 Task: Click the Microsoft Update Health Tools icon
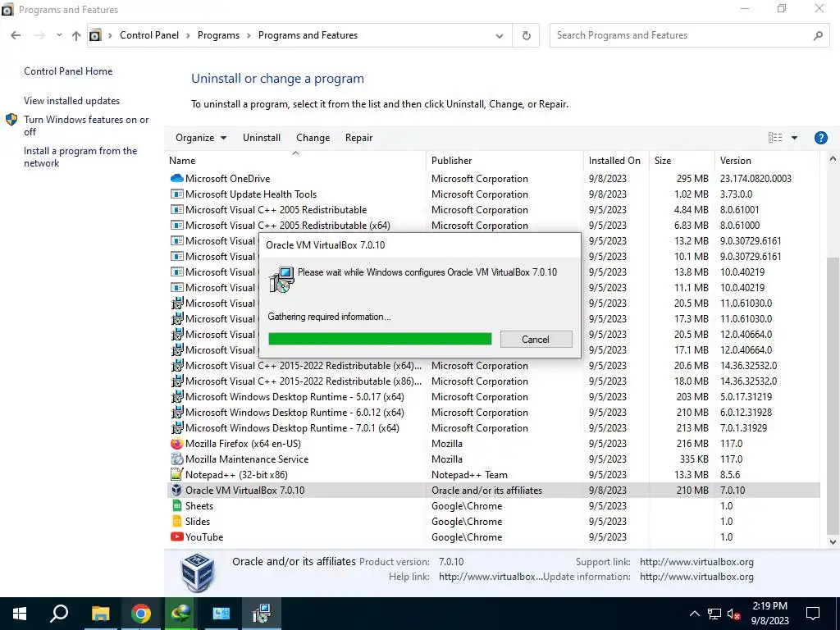click(x=176, y=194)
